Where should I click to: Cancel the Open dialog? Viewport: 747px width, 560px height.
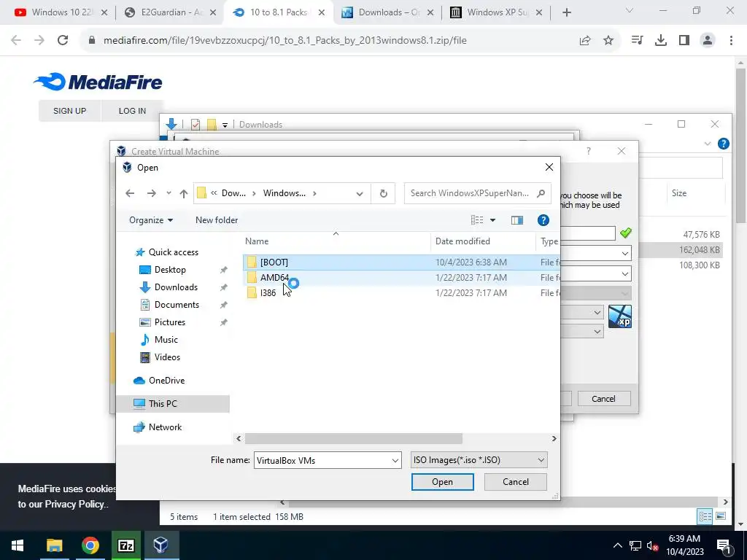click(x=516, y=482)
